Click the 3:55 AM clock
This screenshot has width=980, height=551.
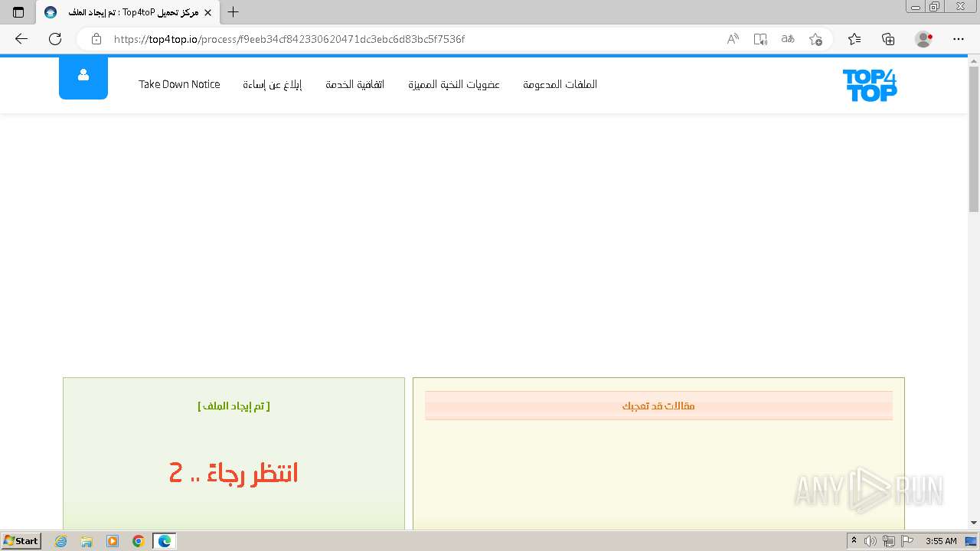click(x=941, y=541)
